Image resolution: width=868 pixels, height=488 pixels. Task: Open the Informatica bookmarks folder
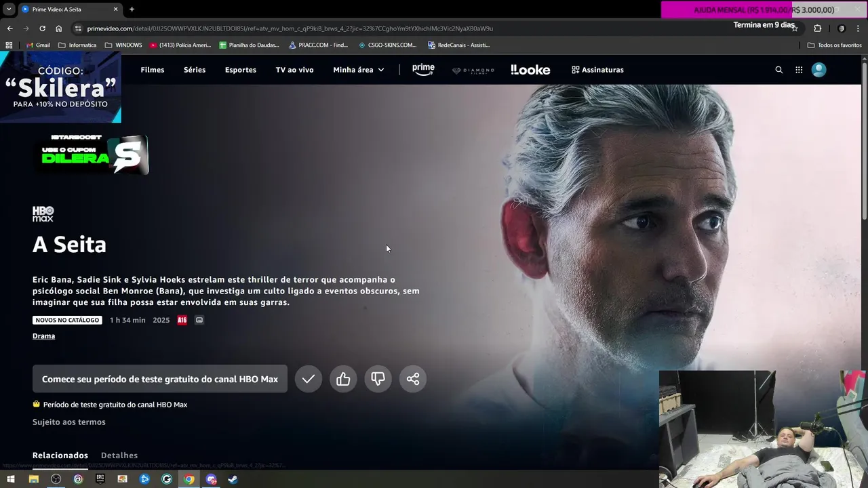[x=77, y=45]
